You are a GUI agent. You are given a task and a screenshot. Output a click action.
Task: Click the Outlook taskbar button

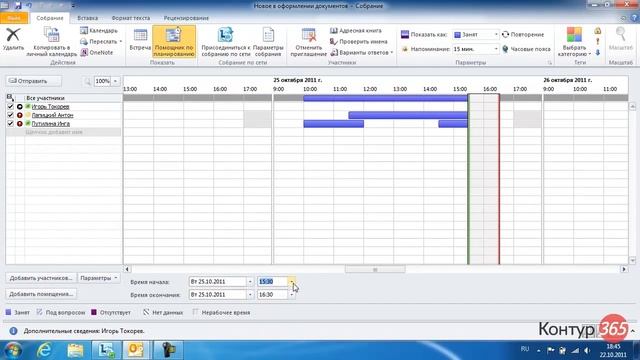tap(136, 350)
